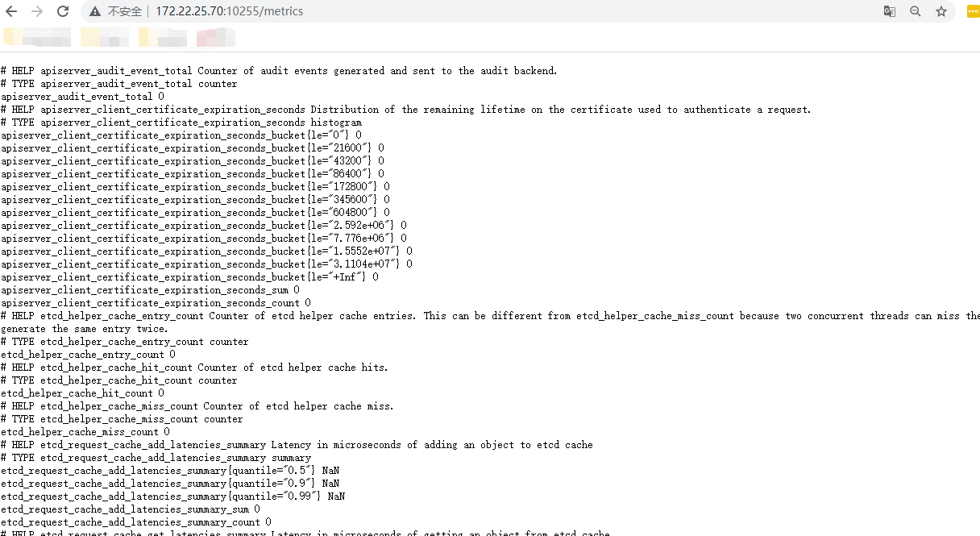The width and height of the screenshot is (980, 536).
Task: Open the third bookmark in the bookmarks bar
Action: point(162,37)
